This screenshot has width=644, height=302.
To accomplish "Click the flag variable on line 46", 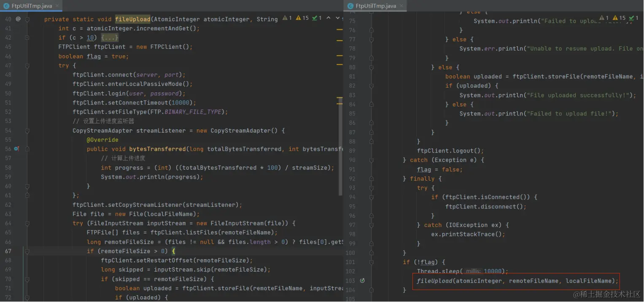I will coord(94,56).
